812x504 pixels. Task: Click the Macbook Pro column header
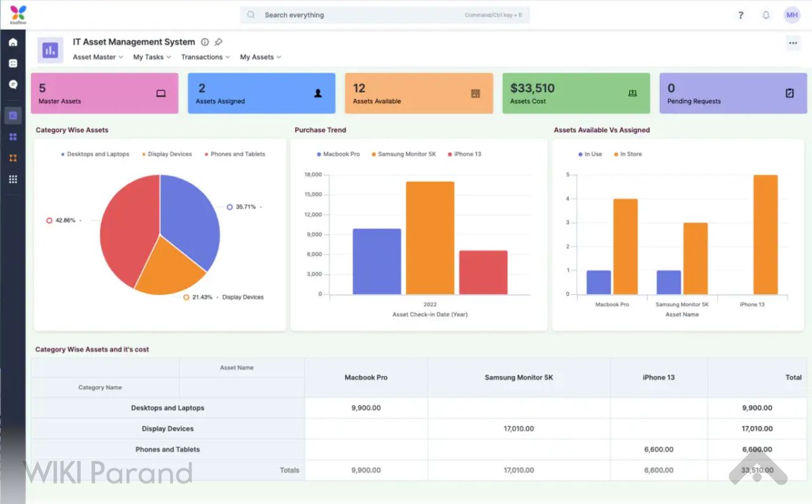tap(366, 377)
